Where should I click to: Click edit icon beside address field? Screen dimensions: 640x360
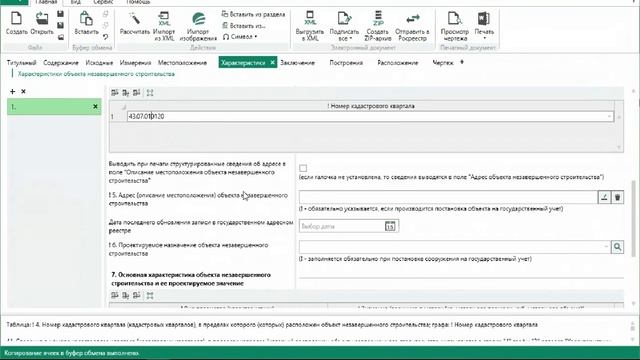[604, 197]
